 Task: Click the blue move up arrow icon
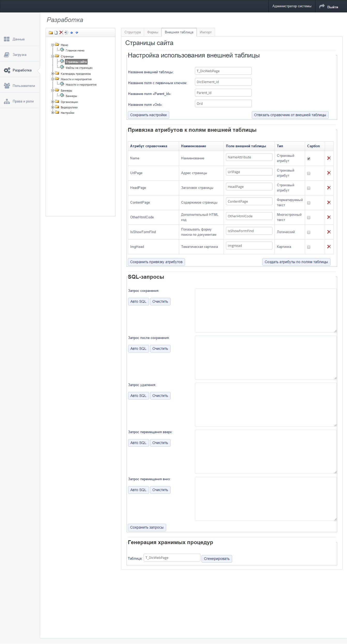tap(72, 33)
